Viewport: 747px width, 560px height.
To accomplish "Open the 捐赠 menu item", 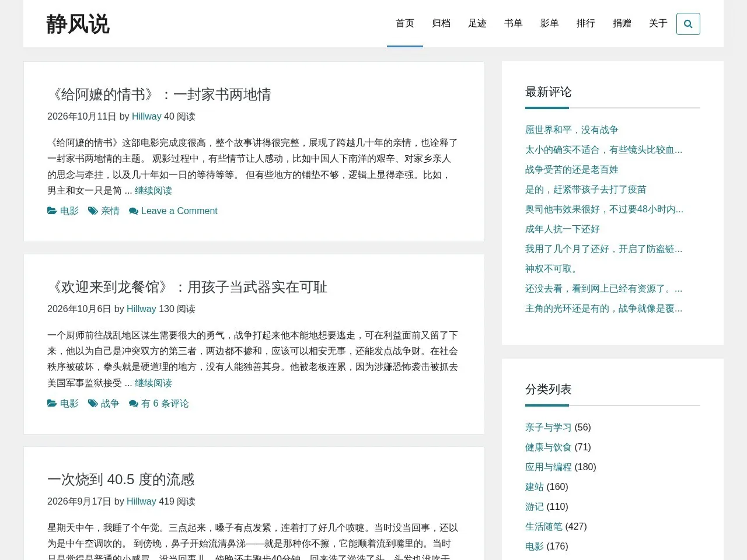I will tap(622, 23).
